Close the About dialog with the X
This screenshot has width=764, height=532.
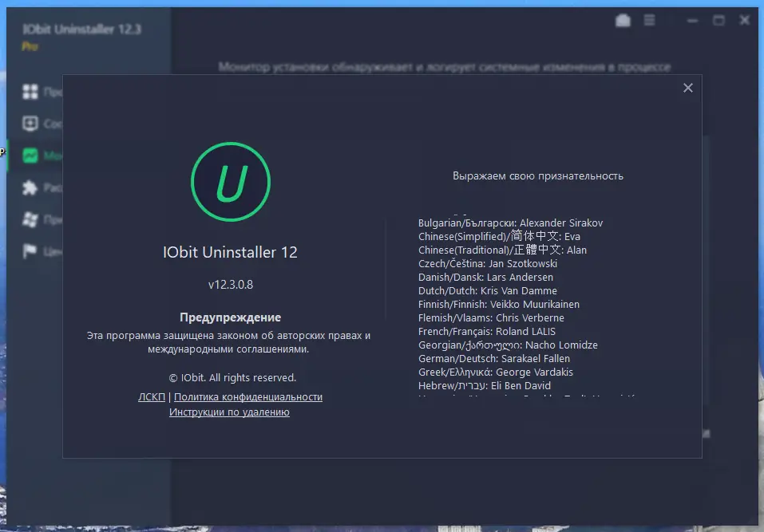click(x=687, y=88)
